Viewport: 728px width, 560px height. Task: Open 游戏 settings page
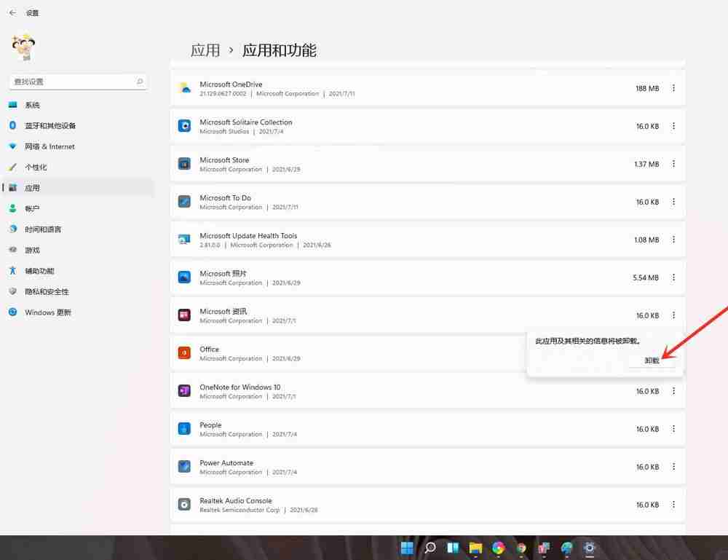click(31, 250)
